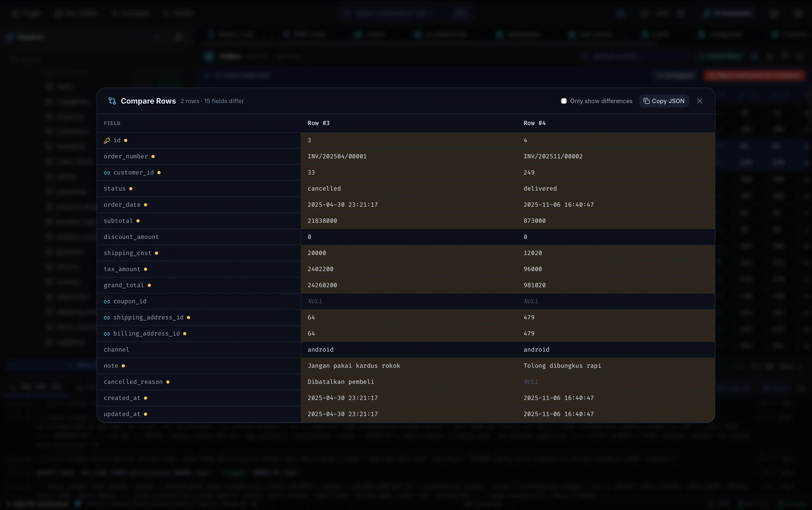Click the link icon beside shipping_address_id
Image resolution: width=812 pixels, height=510 pixels.
point(107,318)
